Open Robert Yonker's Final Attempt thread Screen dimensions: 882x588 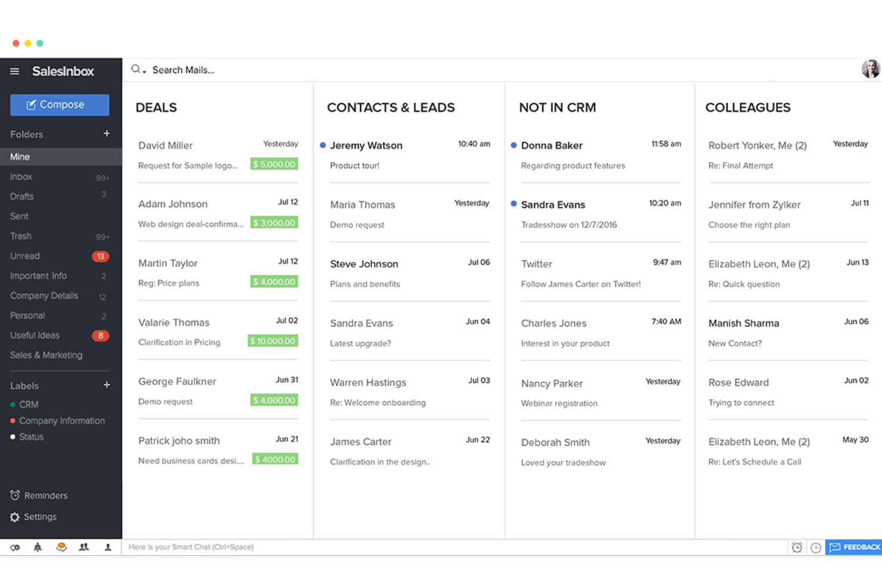788,155
